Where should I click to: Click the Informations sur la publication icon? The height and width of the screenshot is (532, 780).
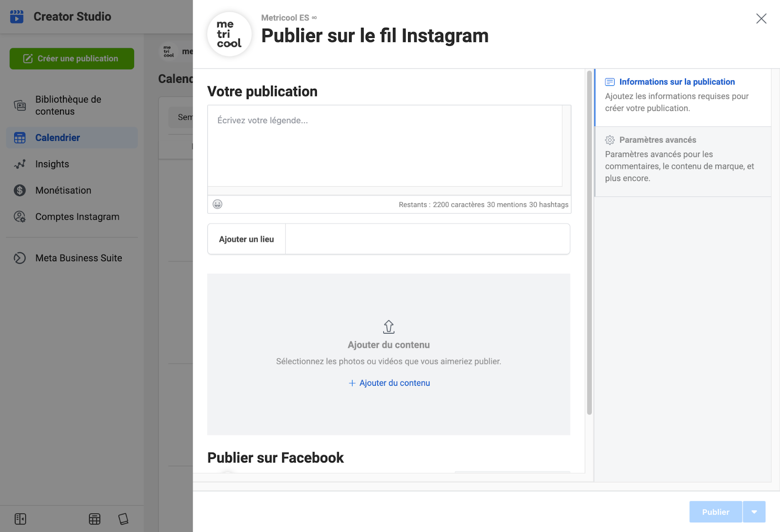point(610,82)
